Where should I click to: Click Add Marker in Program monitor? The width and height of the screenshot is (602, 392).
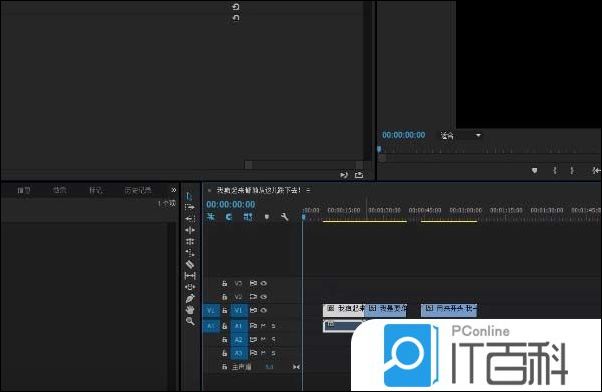534,170
